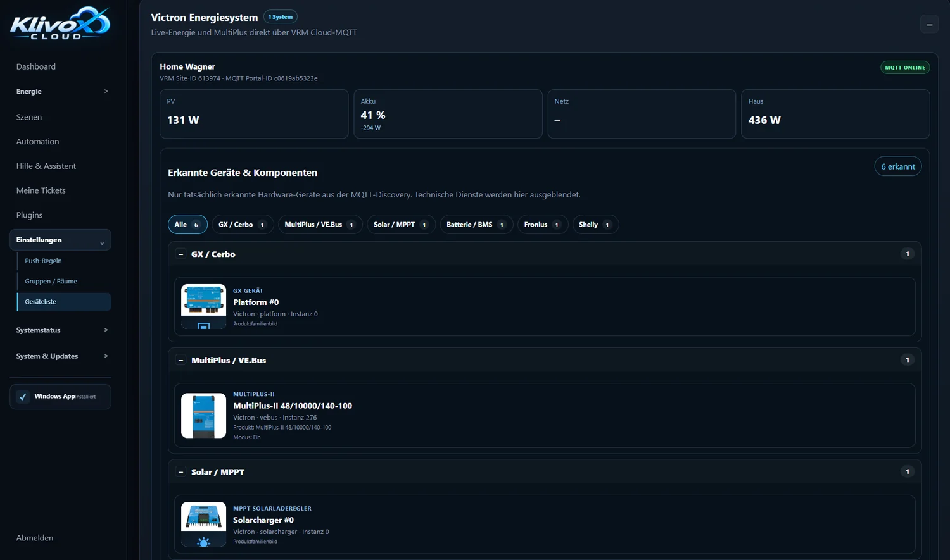
Task: Collapse the Einstellungen sidebar menu
Action: [60, 240]
